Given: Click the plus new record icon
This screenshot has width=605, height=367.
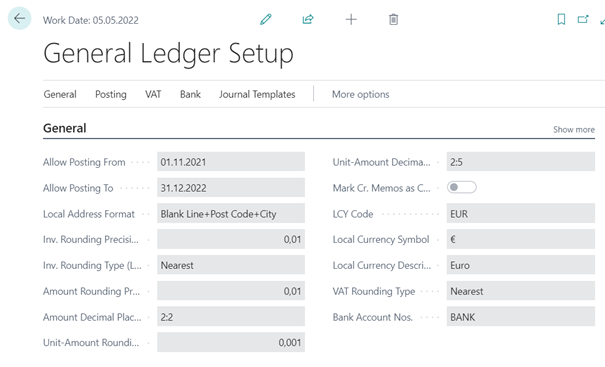Looking at the screenshot, I should click(351, 19).
